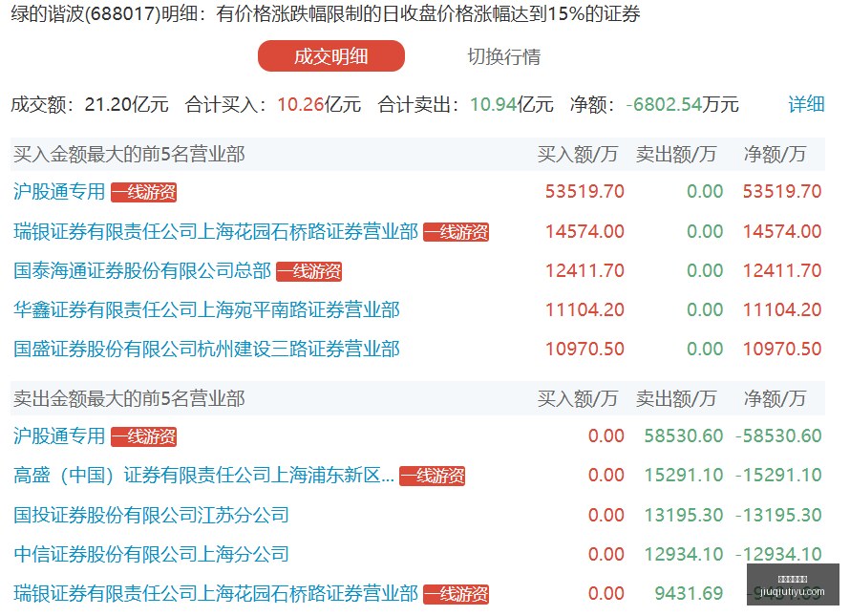Click net amount -58530.60 for 沪股通专用
Screen dimensions: 850x616
(x=778, y=435)
